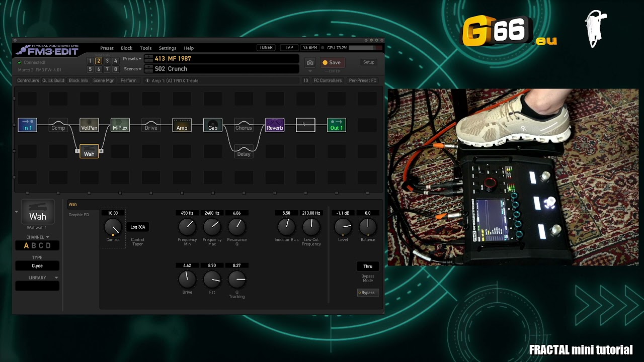
Task: Click the preset name field 413 MF 1987
Action: 221,59
